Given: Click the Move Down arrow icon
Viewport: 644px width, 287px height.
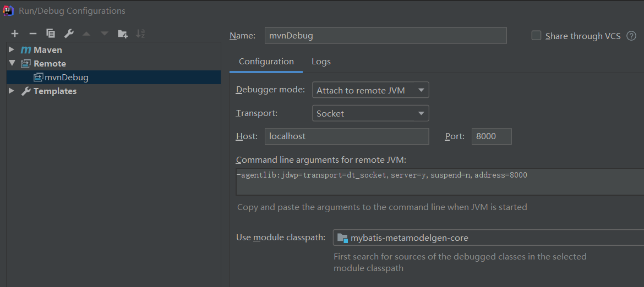Looking at the screenshot, I should point(105,34).
